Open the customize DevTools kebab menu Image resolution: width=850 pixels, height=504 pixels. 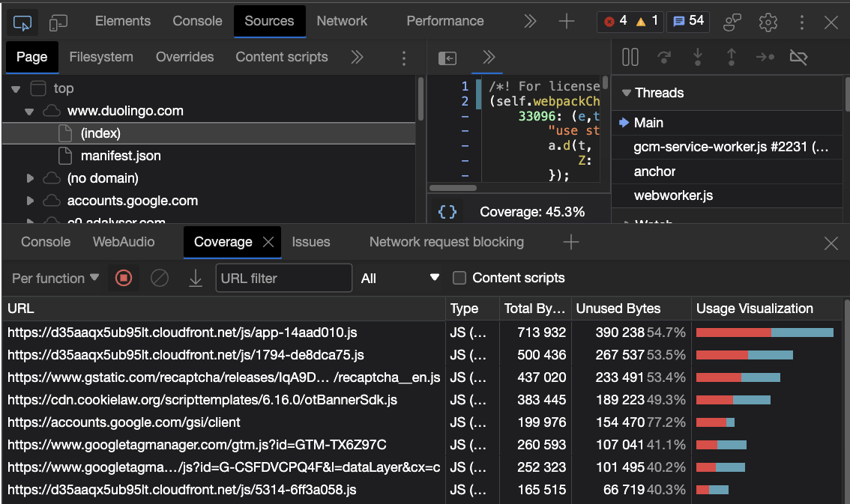802,22
